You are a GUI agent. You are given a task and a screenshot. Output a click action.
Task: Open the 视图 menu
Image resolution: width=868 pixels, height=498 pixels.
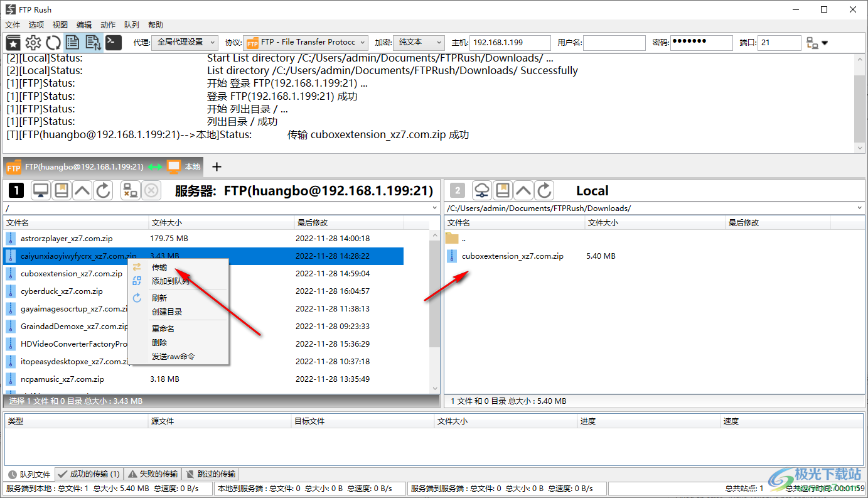[x=60, y=25]
